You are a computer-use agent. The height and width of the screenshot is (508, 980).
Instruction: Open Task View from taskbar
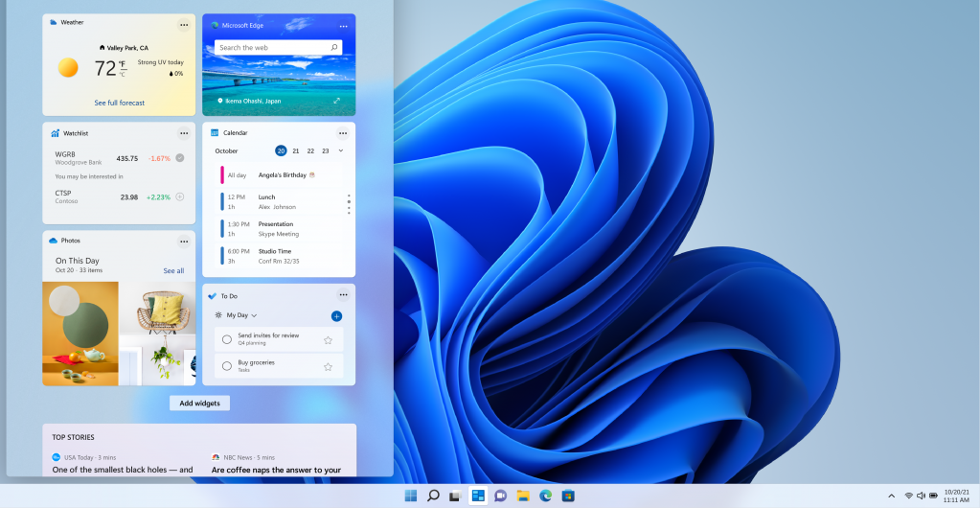point(455,496)
